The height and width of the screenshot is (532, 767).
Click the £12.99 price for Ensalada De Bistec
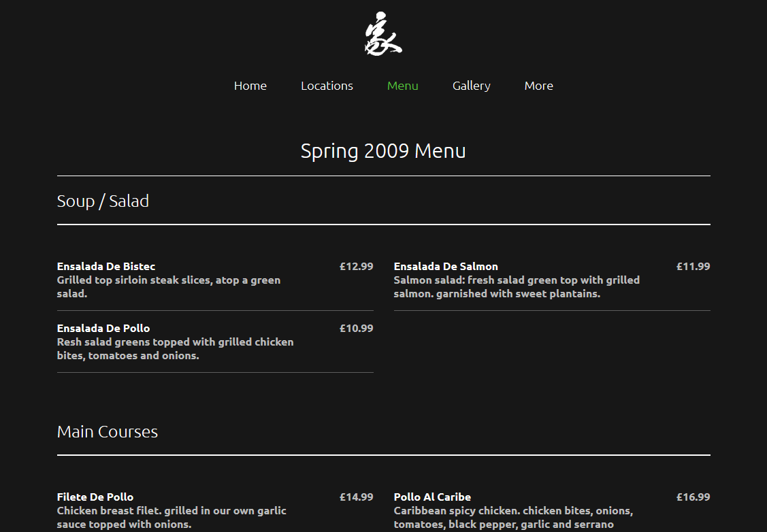(x=356, y=267)
